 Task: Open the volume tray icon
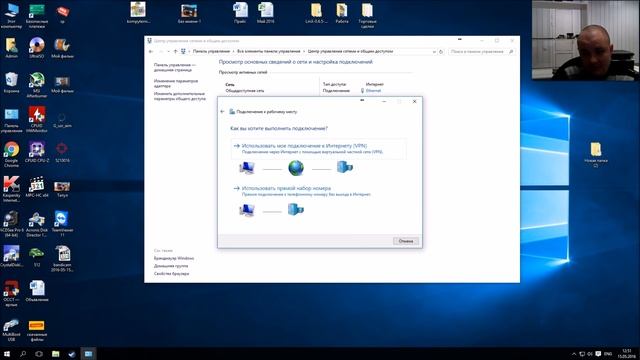(x=590, y=354)
